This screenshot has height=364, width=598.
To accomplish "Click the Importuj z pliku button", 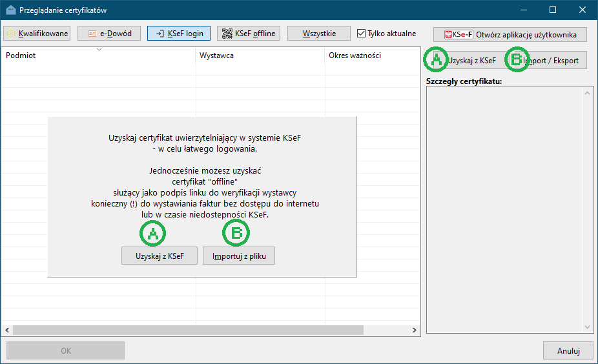I will [239, 256].
